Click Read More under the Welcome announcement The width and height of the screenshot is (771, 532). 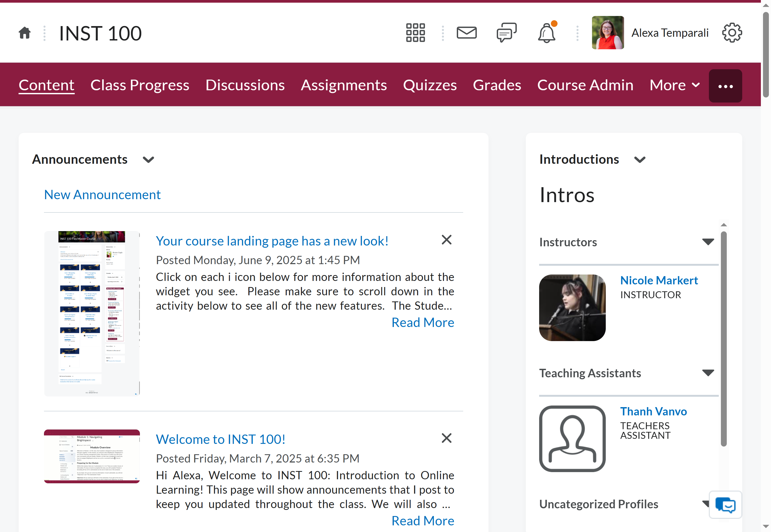(x=423, y=521)
